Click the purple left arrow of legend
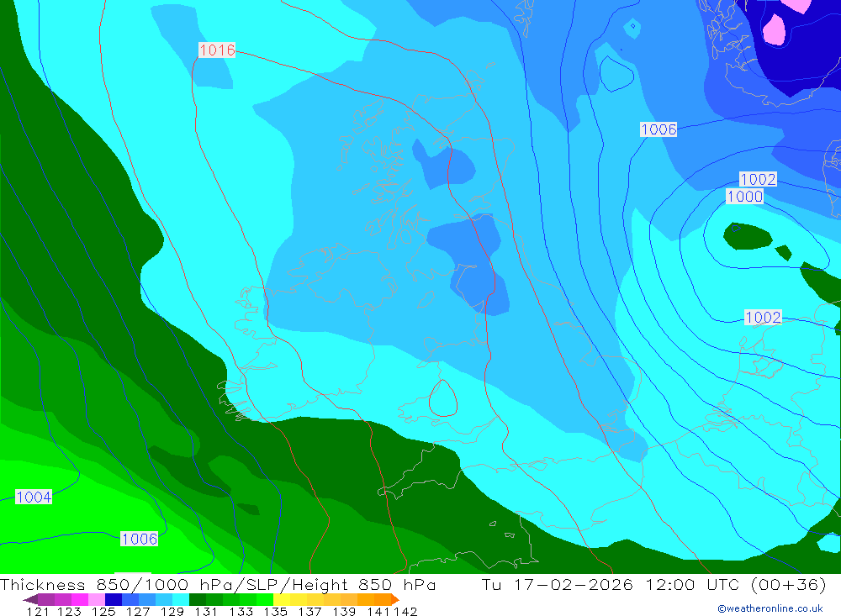The height and width of the screenshot is (616, 841). (x=30, y=599)
